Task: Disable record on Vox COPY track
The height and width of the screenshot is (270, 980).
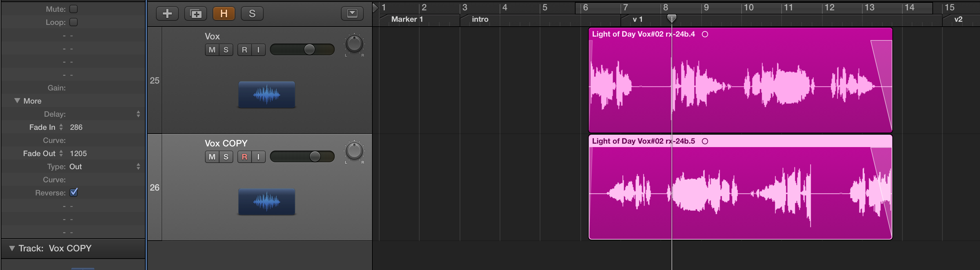Action: [x=245, y=157]
